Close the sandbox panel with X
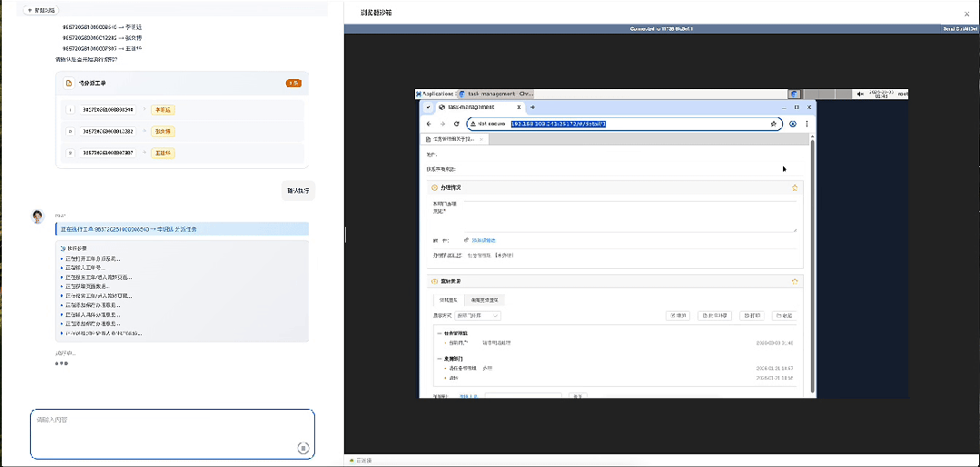The image size is (980, 467). (966, 14)
